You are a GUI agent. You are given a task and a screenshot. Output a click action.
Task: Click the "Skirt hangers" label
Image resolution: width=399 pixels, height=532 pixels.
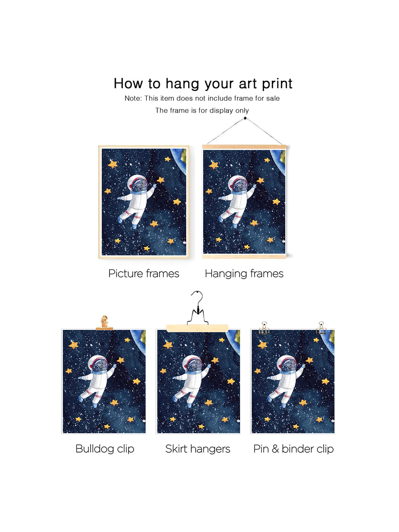pyautogui.click(x=198, y=449)
